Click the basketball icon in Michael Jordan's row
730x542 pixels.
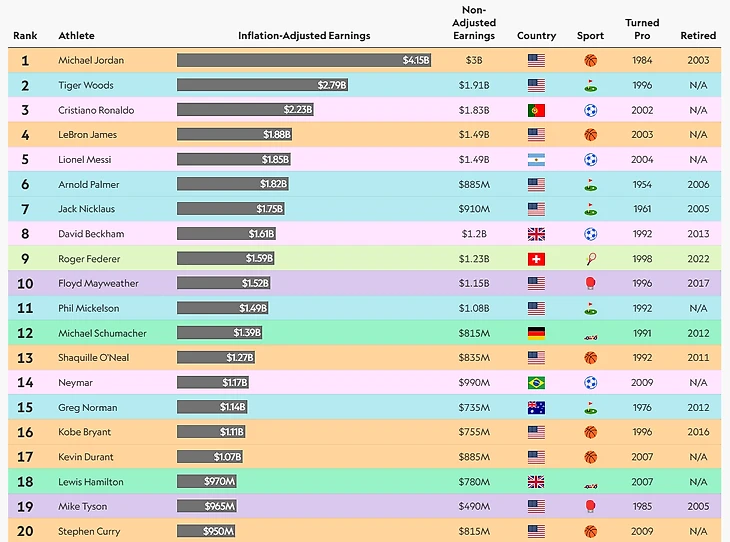tap(590, 60)
